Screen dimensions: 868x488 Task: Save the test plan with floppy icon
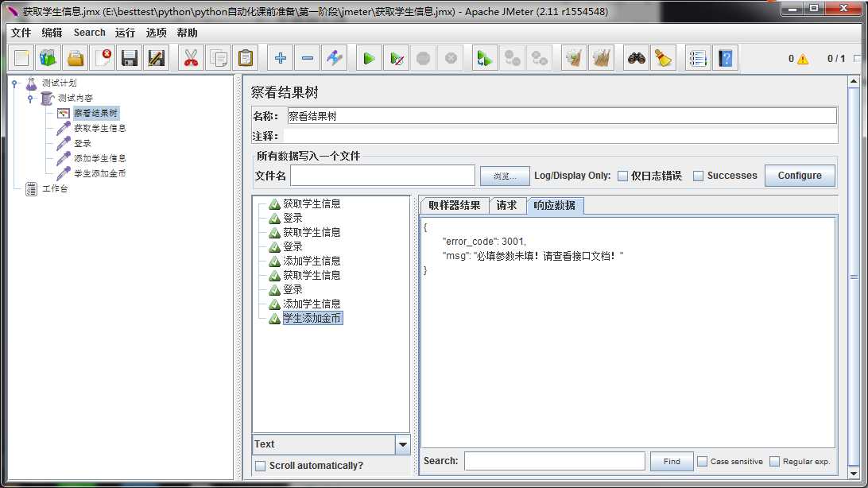(130, 58)
